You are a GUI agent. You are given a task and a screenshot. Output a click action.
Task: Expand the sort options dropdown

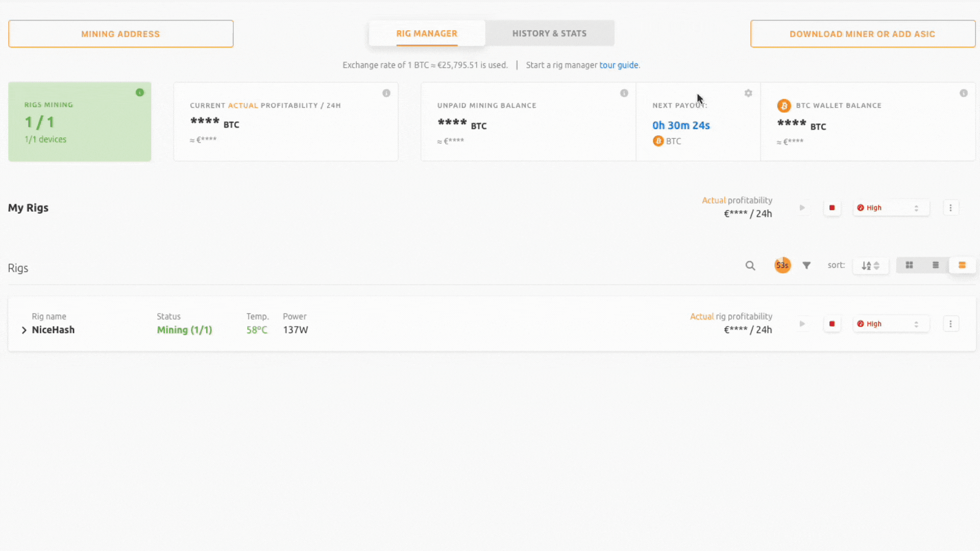(x=871, y=265)
